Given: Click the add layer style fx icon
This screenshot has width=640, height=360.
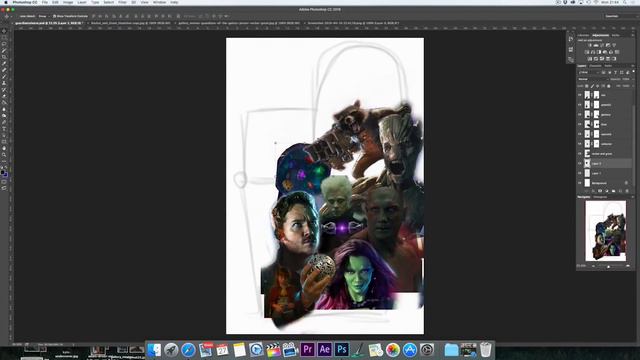Looking at the screenshot, I should point(593,191).
